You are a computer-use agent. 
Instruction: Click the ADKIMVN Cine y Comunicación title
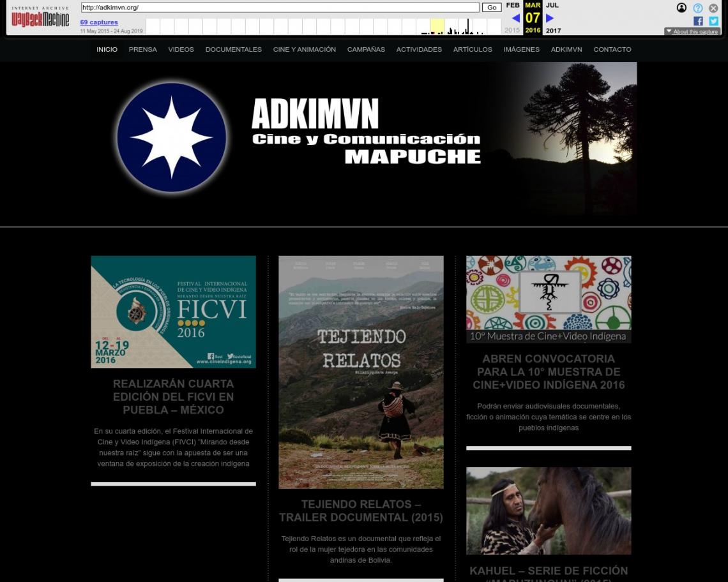366,131
